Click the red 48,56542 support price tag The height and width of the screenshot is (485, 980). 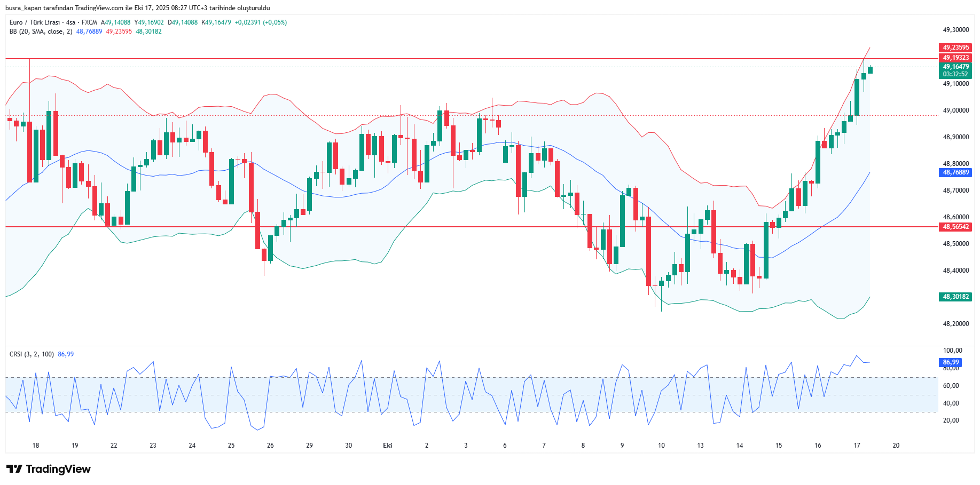click(x=955, y=227)
